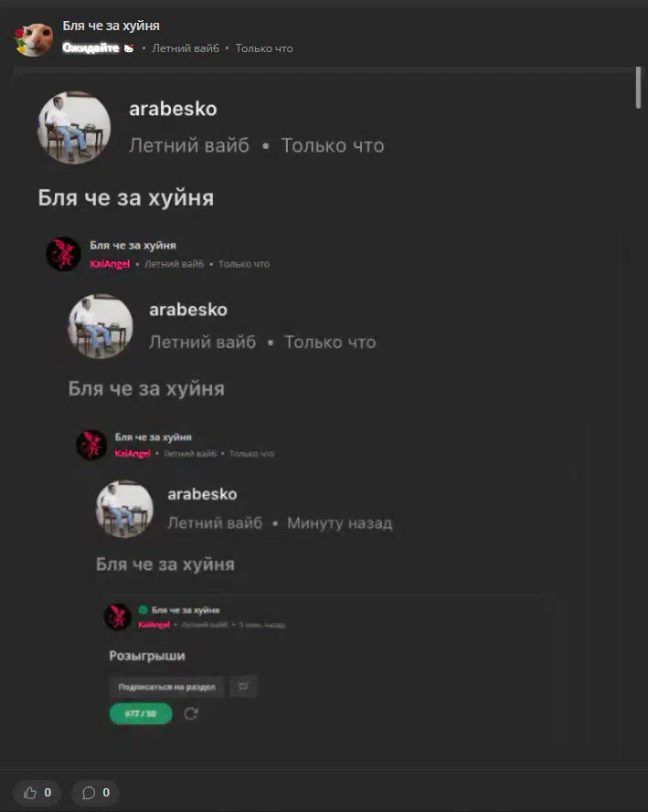Open the first pink KaiAngel username link
648x812 pixels.
click(x=110, y=264)
